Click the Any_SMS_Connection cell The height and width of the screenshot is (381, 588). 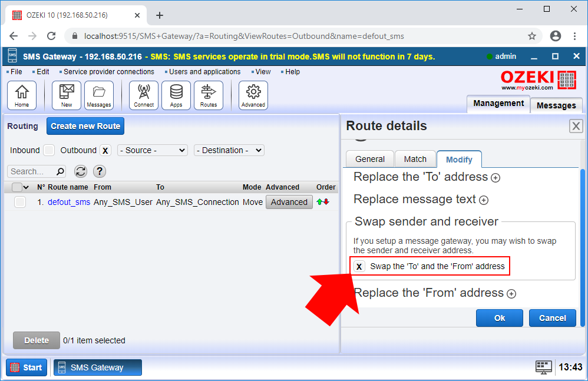(197, 202)
